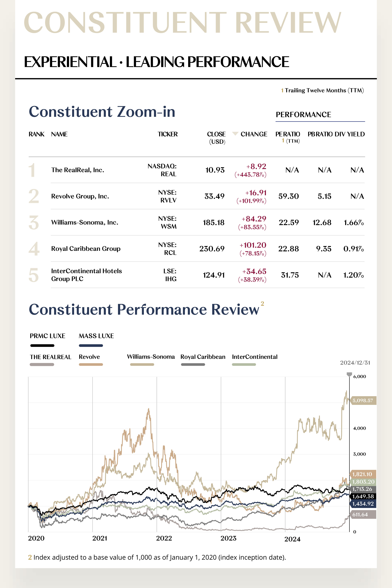Toggle the MASS LUXE navy legend line
Screen dimensions: 392x588
coord(91,345)
